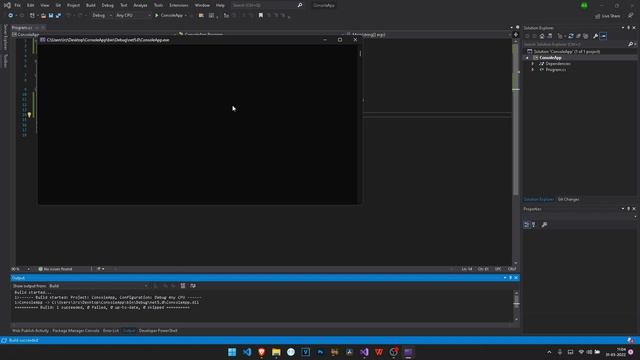Click the bookmark toolbar icon
This screenshot has width=640, height=360.
click(261, 16)
